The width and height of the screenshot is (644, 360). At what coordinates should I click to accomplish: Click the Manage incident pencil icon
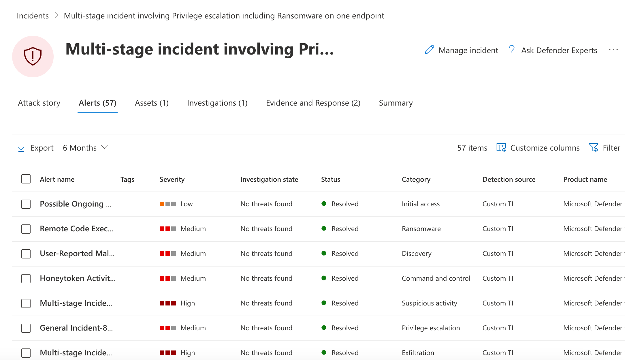(429, 50)
